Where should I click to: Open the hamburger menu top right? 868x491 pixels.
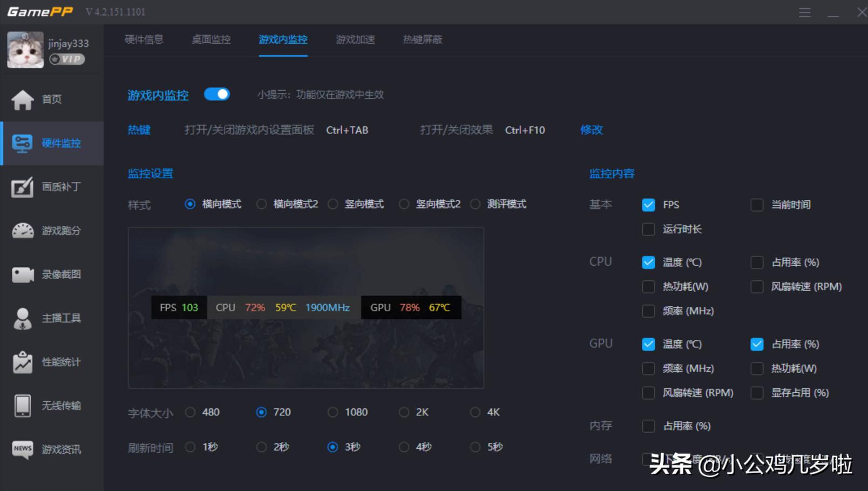pos(804,12)
